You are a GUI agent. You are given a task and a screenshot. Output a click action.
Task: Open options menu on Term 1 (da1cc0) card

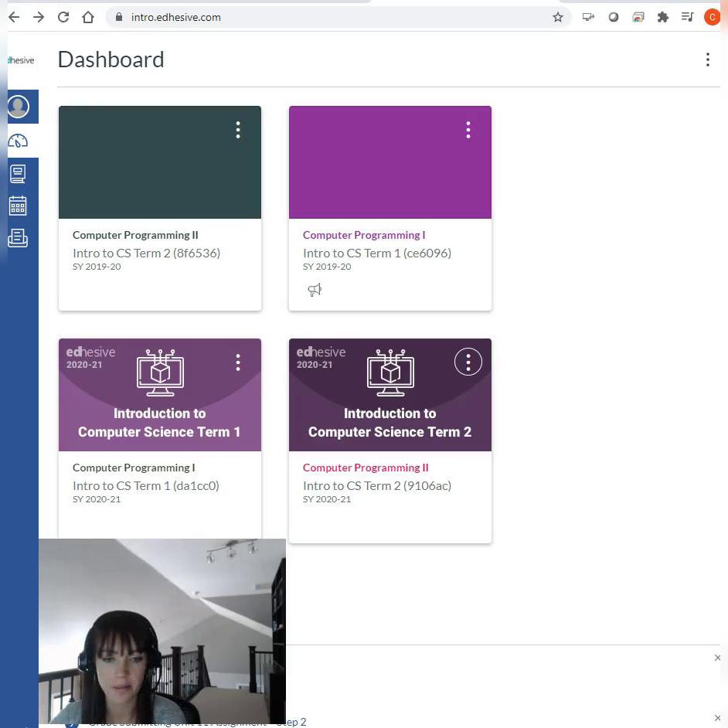click(x=238, y=362)
